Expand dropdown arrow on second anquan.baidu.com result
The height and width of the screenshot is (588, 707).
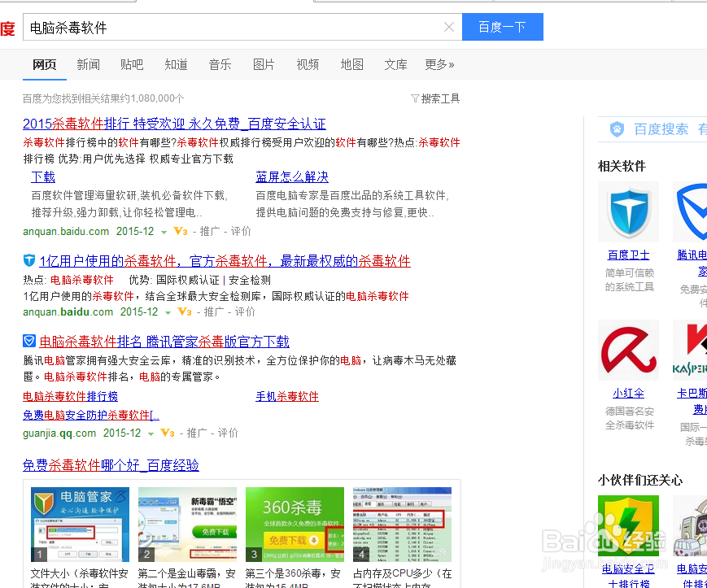(x=168, y=312)
